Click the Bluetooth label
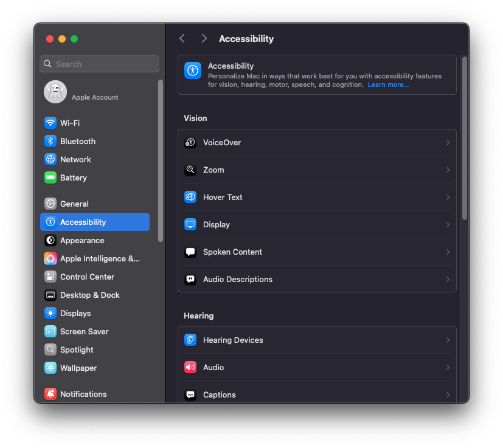The height and width of the screenshot is (448, 503). (78, 141)
